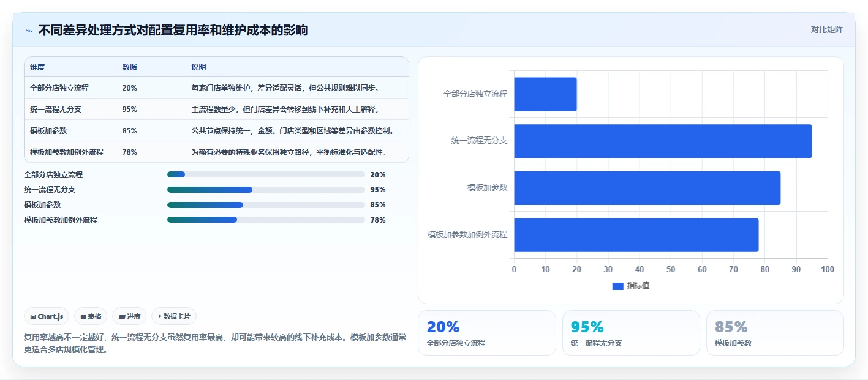868x380 pixels.
Task: Click description starting 每家门店单独维护
Action: [287, 88]
